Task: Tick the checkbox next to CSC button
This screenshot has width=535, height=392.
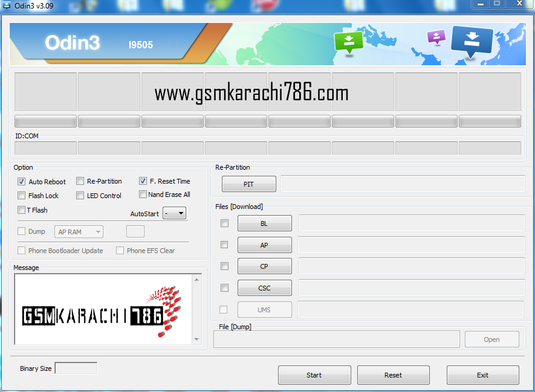Action: (224, 288)
